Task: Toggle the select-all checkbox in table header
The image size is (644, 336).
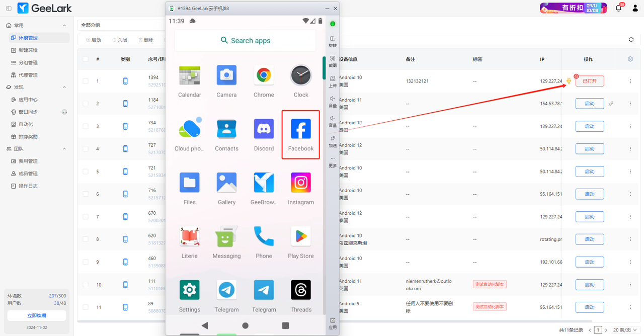Action: coord(86,59)
